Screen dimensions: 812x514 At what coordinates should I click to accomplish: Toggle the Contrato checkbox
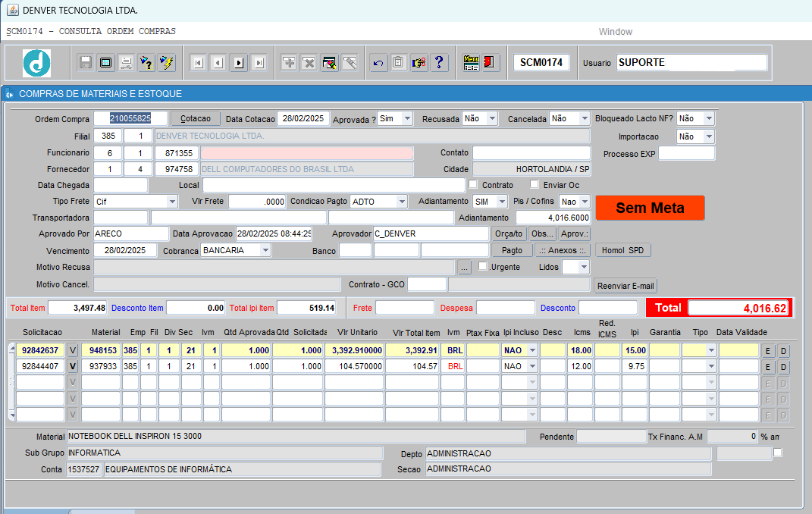click(473, 184)
